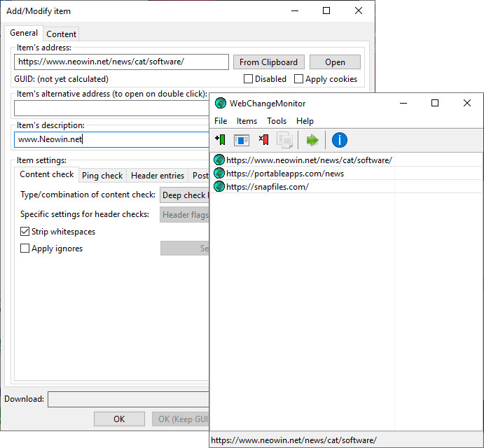Screen dimensions: 484x448
Task: Open the Header flags dropdown
Action: tap(184, 215)
